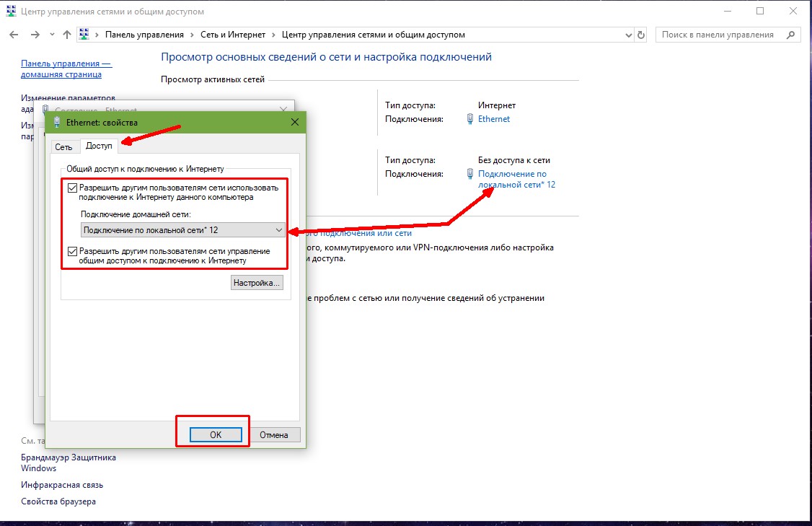Viewport: 812px width, 526px height.
Task: Click Просмотр активных сетей label
Action: pyautogui.click(x=213, y=79)
